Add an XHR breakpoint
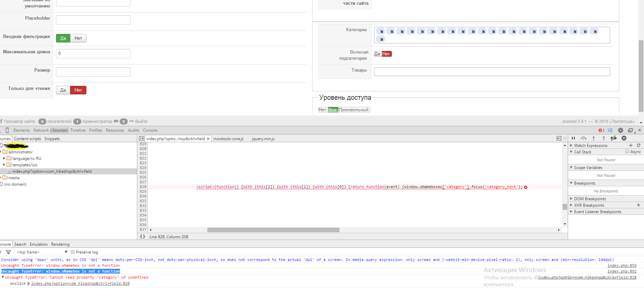The height and width of the screenshot is (299, 644). [x=639, y=205]
